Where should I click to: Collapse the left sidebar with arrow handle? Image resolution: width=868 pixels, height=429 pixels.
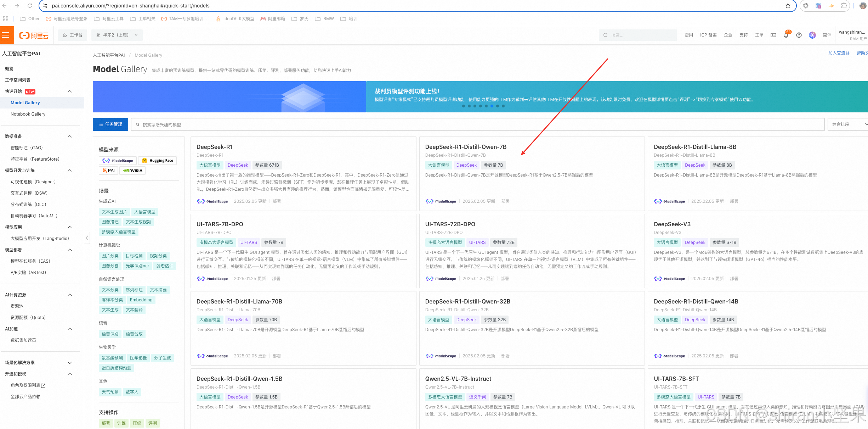tap(87, 238)
